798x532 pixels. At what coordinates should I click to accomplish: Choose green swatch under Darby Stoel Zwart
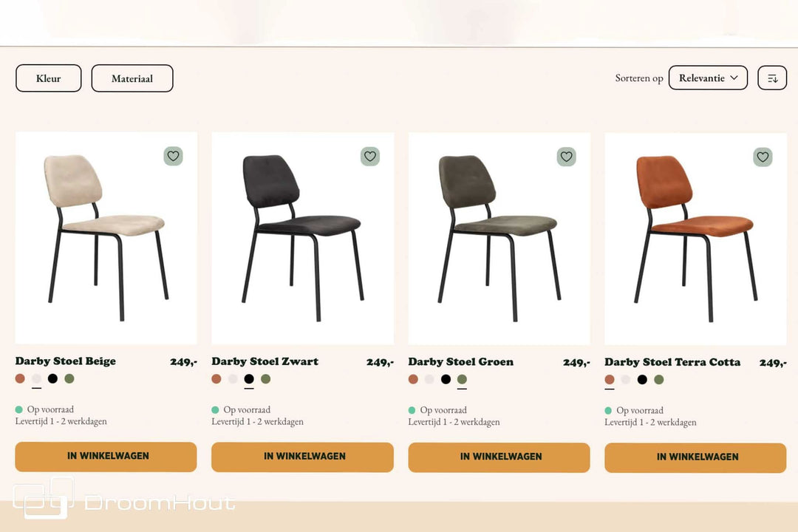pyautogui.click(x=265, y=379)
